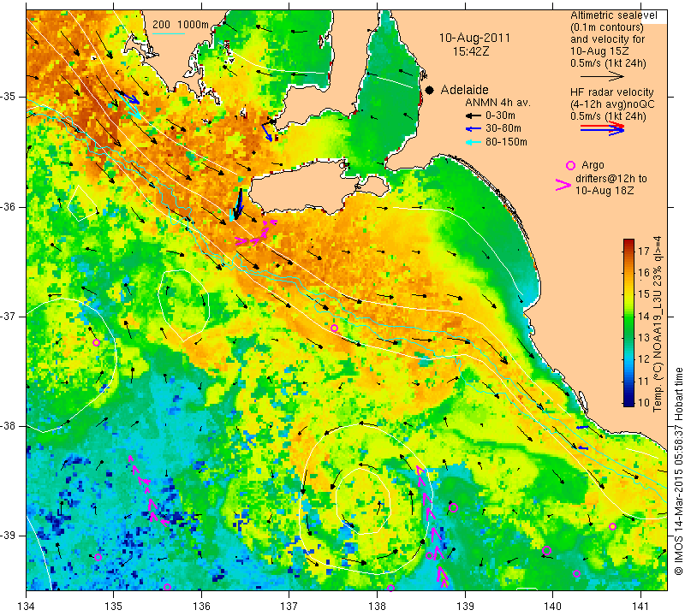The image size is (685, 616).
Task: Click the Argo float circle near 134.8E, 37.2S
Action: pyautogui.click(x=96, y=342)
